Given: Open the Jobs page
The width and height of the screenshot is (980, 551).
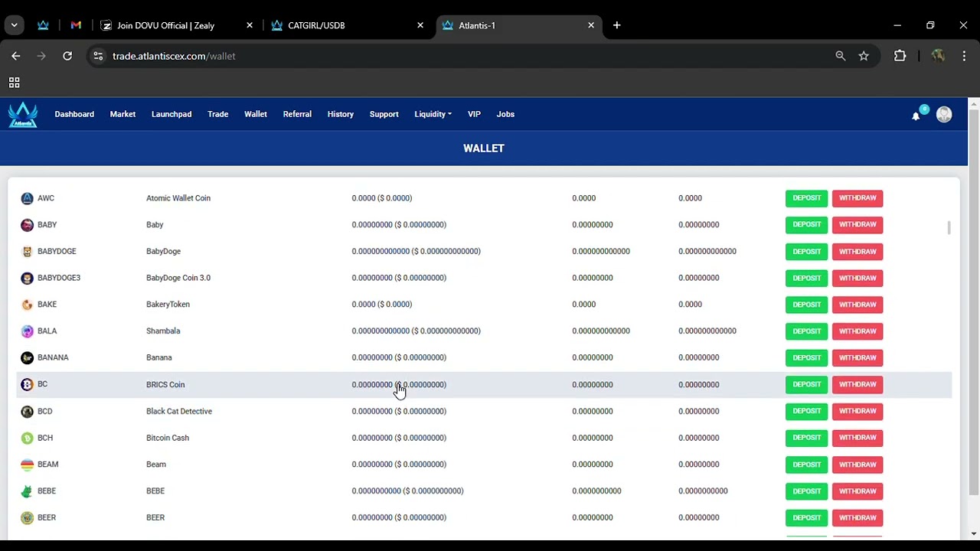Looking at the screenshot, I should pyautogui.click(x=505, y=114).
